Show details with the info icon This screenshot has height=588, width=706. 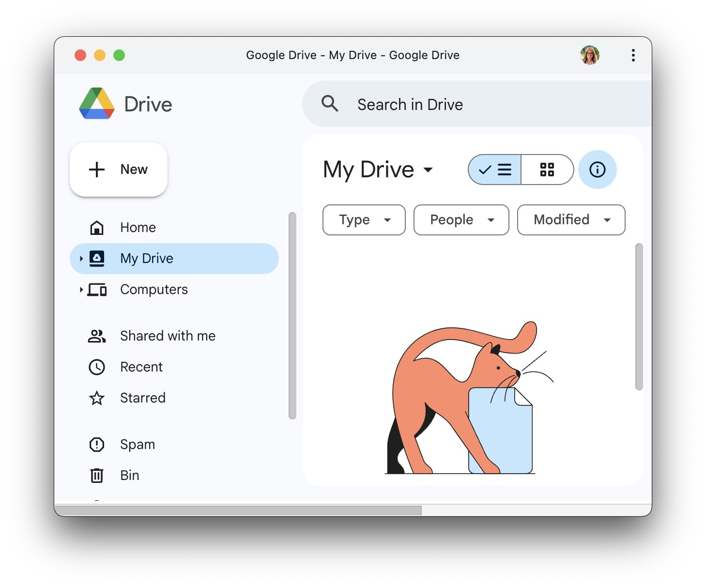[598, 170]
